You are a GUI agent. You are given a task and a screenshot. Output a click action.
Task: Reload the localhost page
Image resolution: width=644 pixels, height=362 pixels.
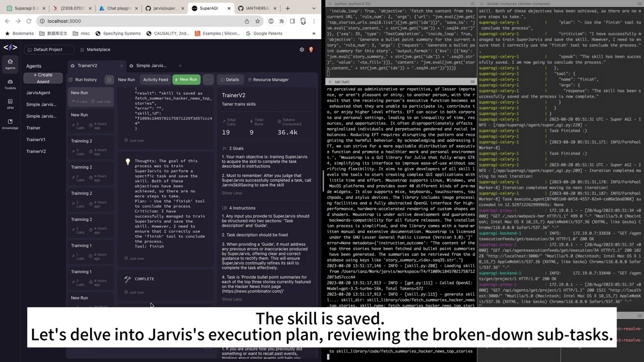(x=29, y=21)
